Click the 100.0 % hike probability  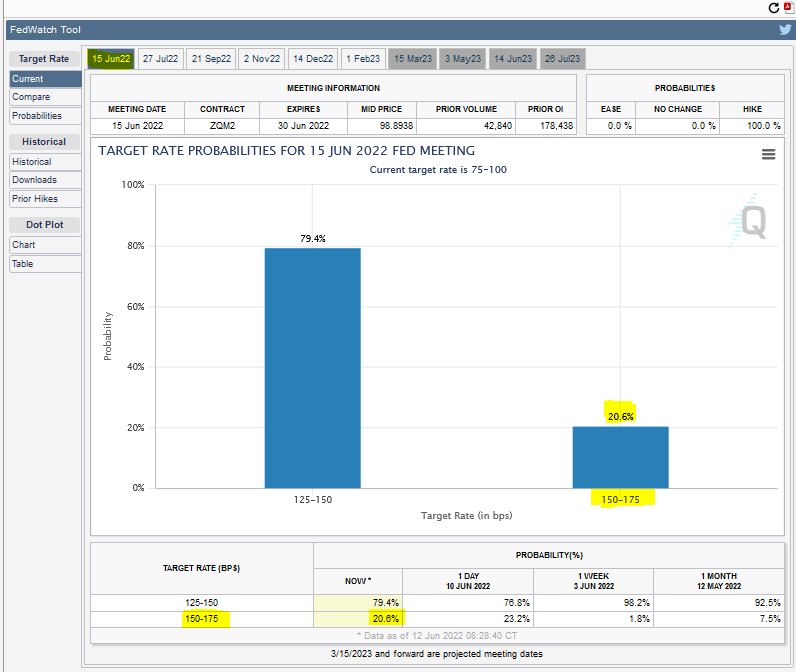point(752,126)
